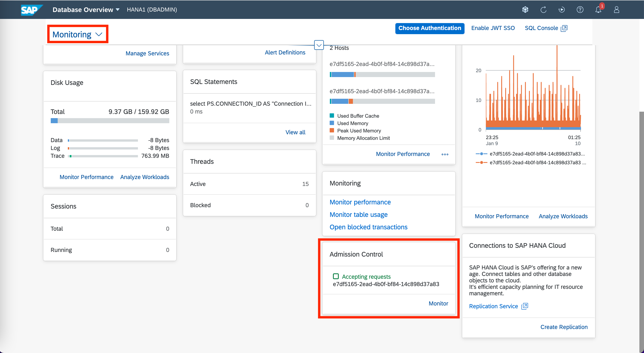This screenshot has width=644, height=353.
Task: Open the SAP HANA cockpit settings cube icon
Action: click(525, 9)
